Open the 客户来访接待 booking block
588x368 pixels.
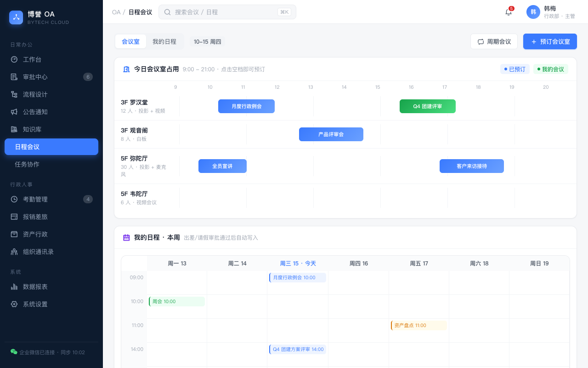[472, 166]
